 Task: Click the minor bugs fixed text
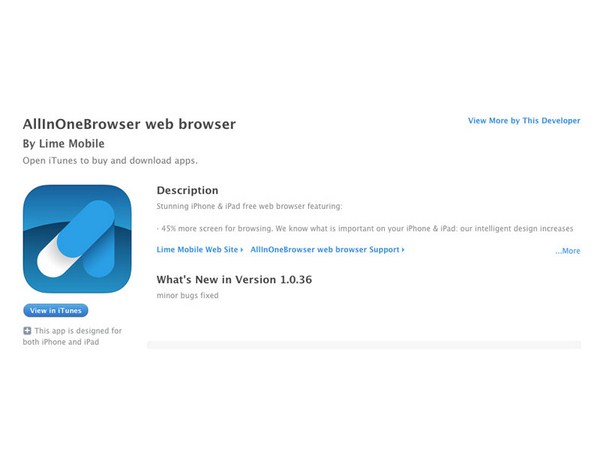(188, 295)
